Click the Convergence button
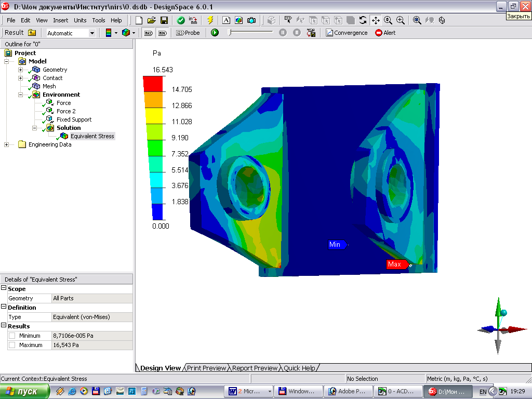Image resolution: width=532 pixels, height=399 pixels. point(347,33)
